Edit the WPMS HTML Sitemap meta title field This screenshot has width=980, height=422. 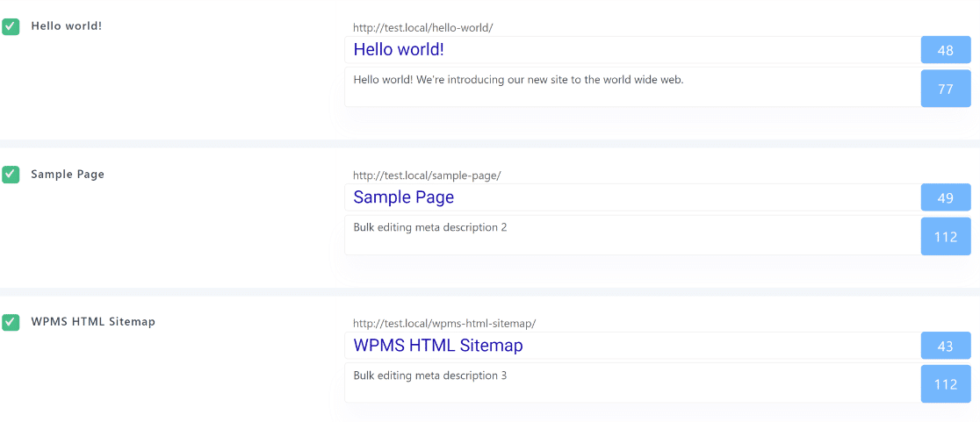coord(632,345)
